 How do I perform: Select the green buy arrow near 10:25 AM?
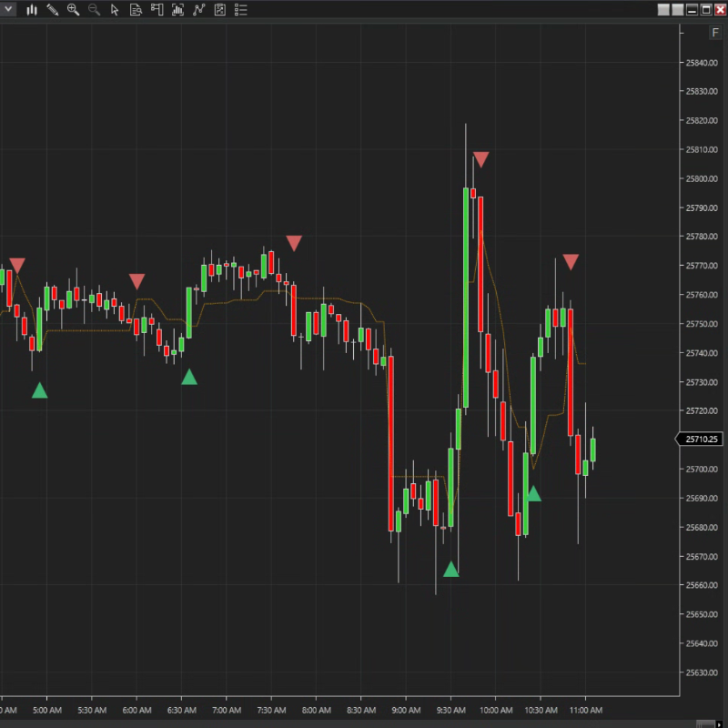(533, 493)
